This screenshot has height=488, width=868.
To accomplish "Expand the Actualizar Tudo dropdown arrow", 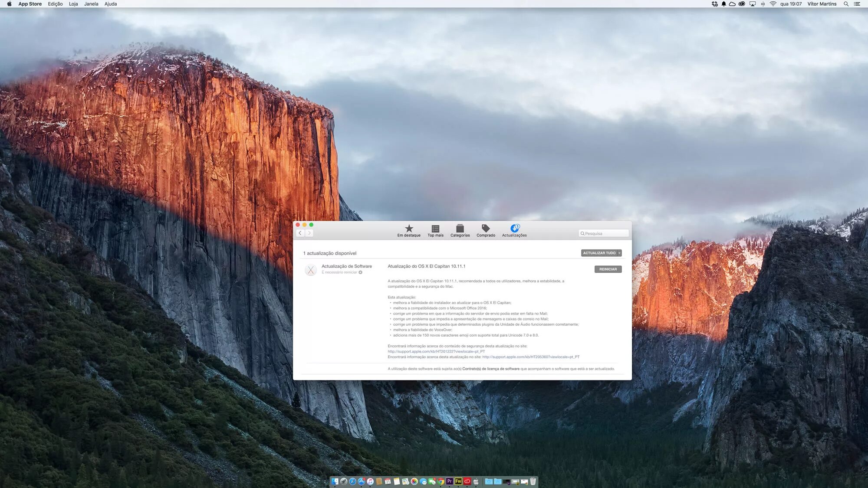I will click(619, 253).
